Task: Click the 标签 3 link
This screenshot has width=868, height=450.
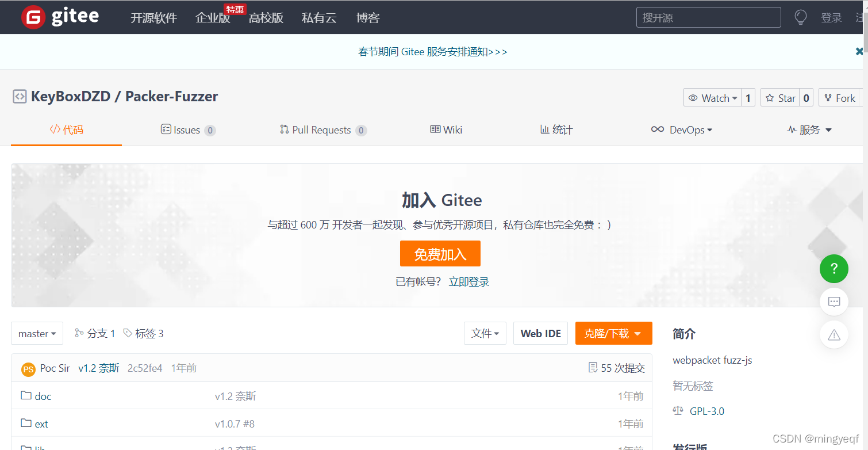Action: point(143,333)
